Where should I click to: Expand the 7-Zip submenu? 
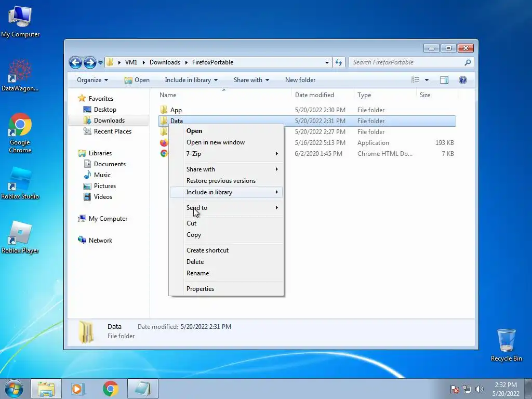point(226,154)
